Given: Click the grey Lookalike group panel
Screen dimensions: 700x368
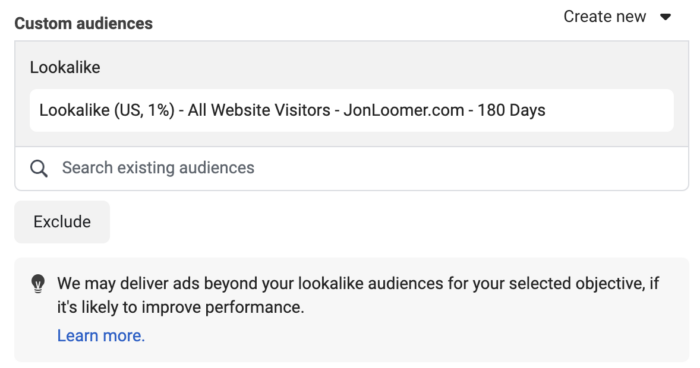Looking at the screenshot, I should point(352,94).
